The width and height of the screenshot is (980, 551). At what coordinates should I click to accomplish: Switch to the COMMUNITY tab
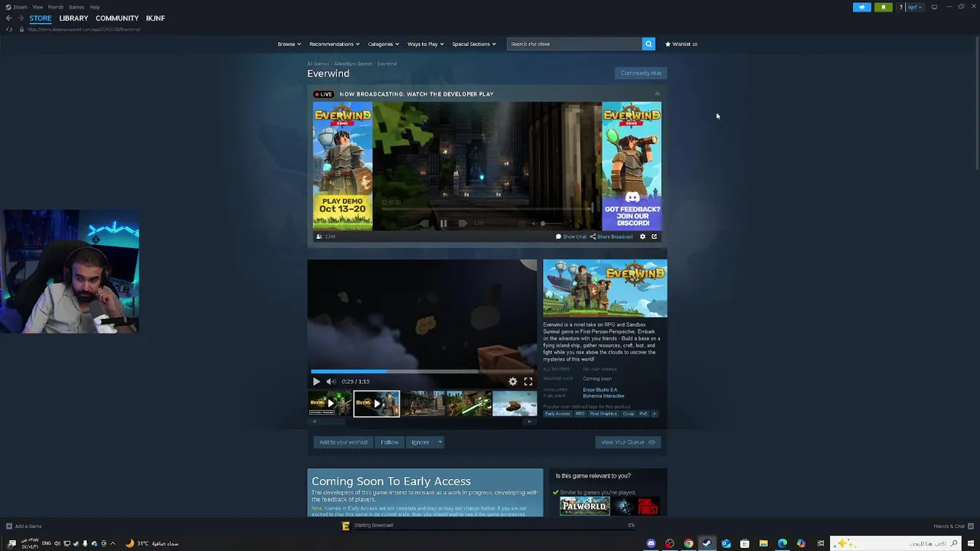pos(117,18)
